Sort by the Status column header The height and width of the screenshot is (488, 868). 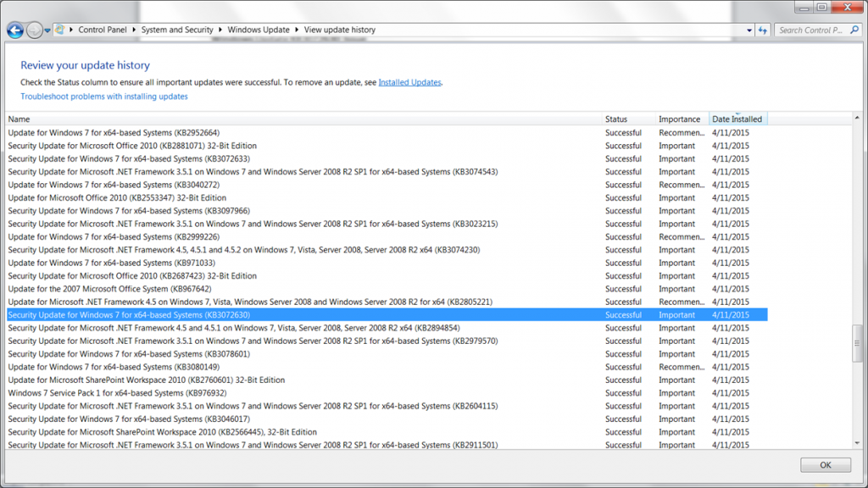pyautogui.click(x=616, y=119)
